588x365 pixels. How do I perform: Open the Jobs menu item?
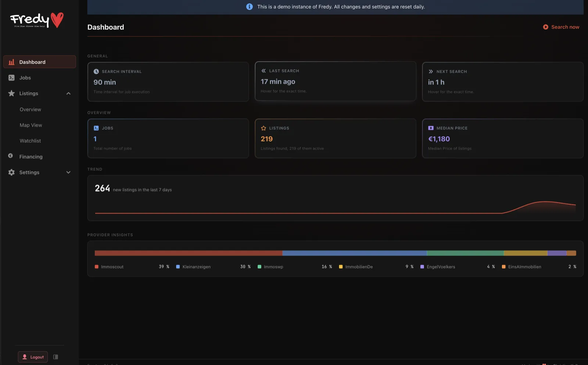[x=40, y=78]
